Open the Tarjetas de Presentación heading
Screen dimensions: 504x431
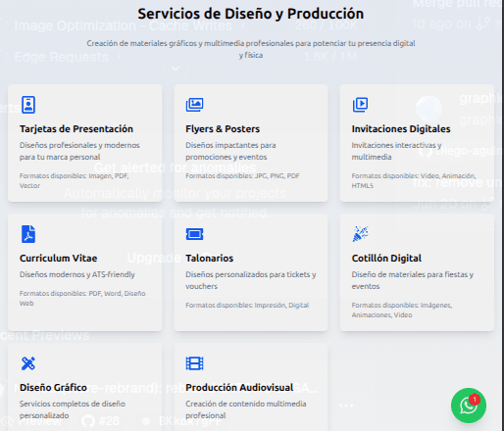tap(76, 129)
